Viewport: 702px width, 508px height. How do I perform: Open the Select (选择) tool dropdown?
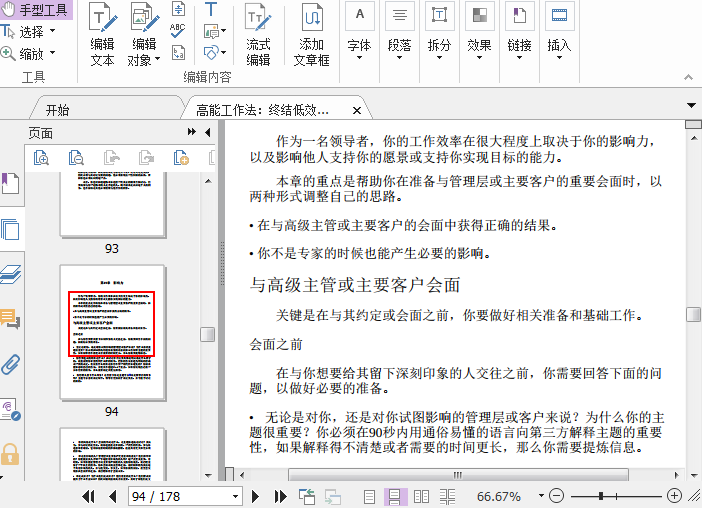point(52,31)
